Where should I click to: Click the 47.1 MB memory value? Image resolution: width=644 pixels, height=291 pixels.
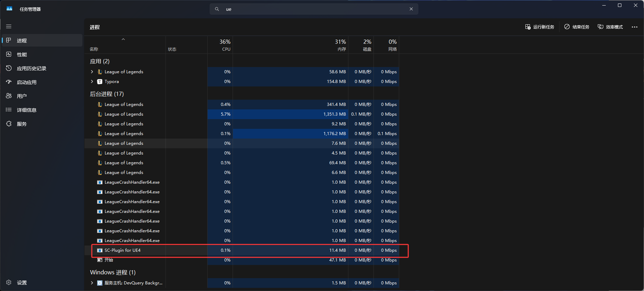[x=338, y=260]
